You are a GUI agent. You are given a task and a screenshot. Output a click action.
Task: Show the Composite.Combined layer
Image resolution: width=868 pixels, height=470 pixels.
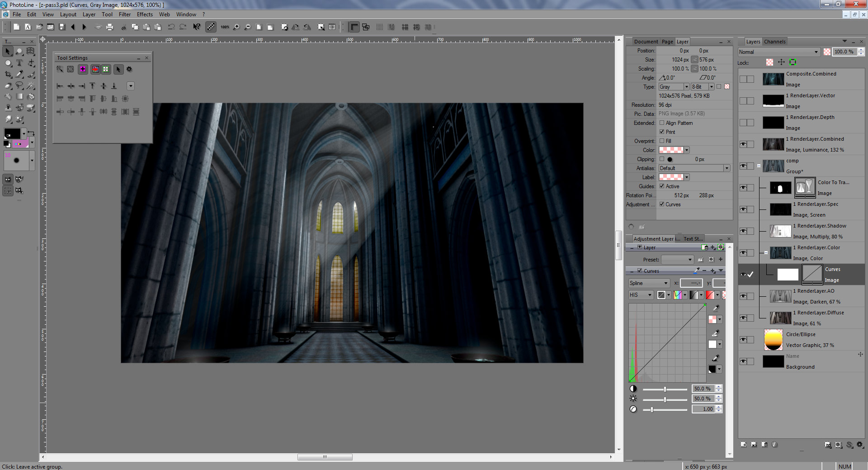coord(743,79)
